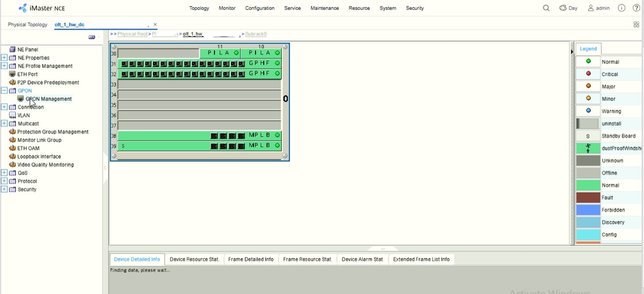Image resolution: width=644 pixels, height=294 pixels.
Task: Open the search magnifier icon
Action: click(546, 8)
